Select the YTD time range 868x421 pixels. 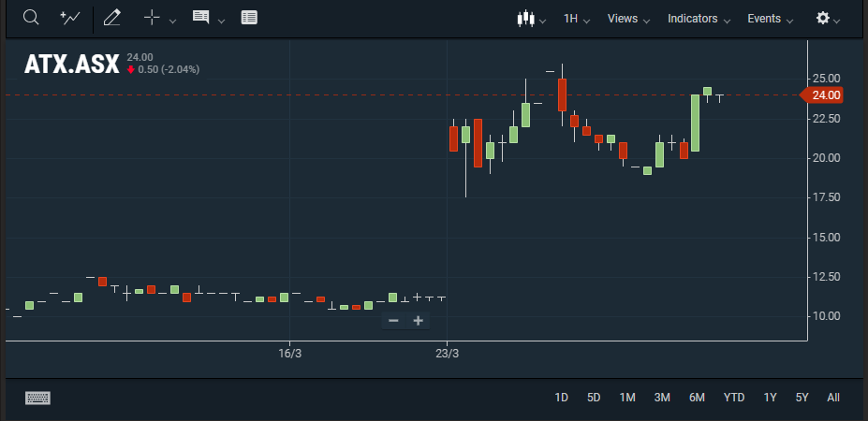[x=734, y=398]
